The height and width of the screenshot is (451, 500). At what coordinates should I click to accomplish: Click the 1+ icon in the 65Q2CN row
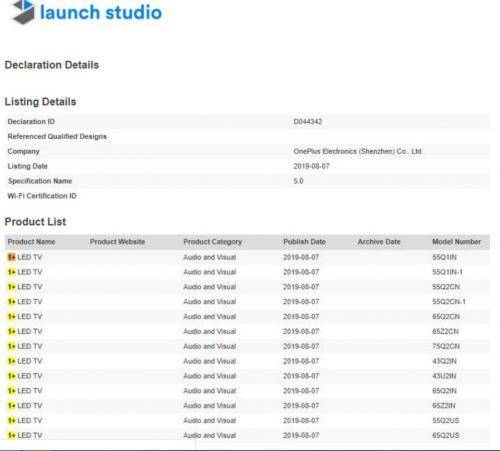coord(12,317)
